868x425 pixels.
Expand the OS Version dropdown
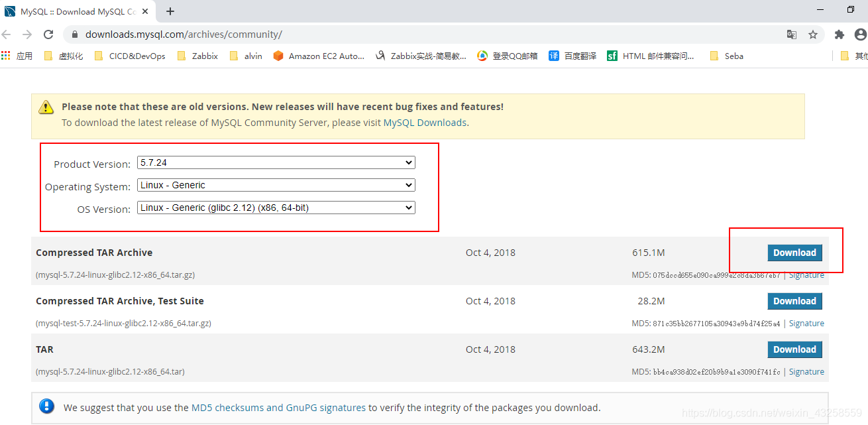tap(276, 208)
